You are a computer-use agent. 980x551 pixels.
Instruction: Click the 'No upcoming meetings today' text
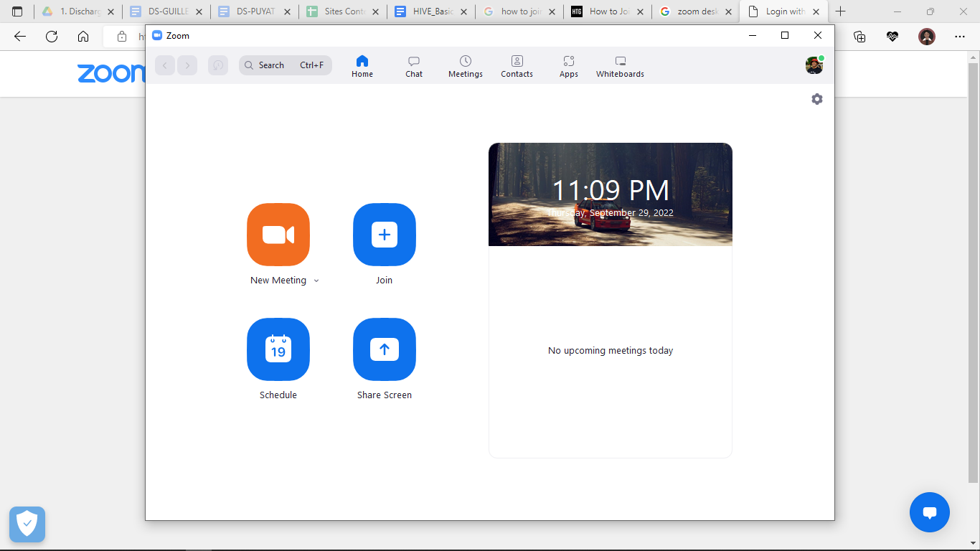611,351
